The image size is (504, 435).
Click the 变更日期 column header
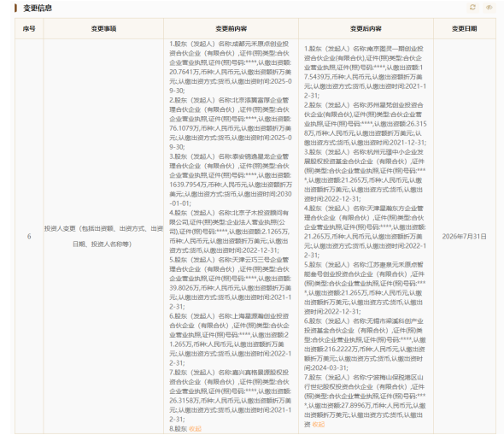pos(465,28)
